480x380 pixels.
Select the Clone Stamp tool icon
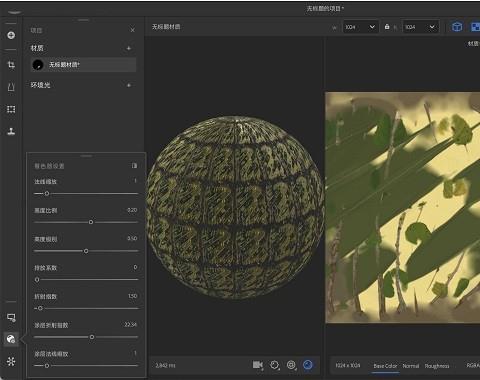click(x=11, y=131)
